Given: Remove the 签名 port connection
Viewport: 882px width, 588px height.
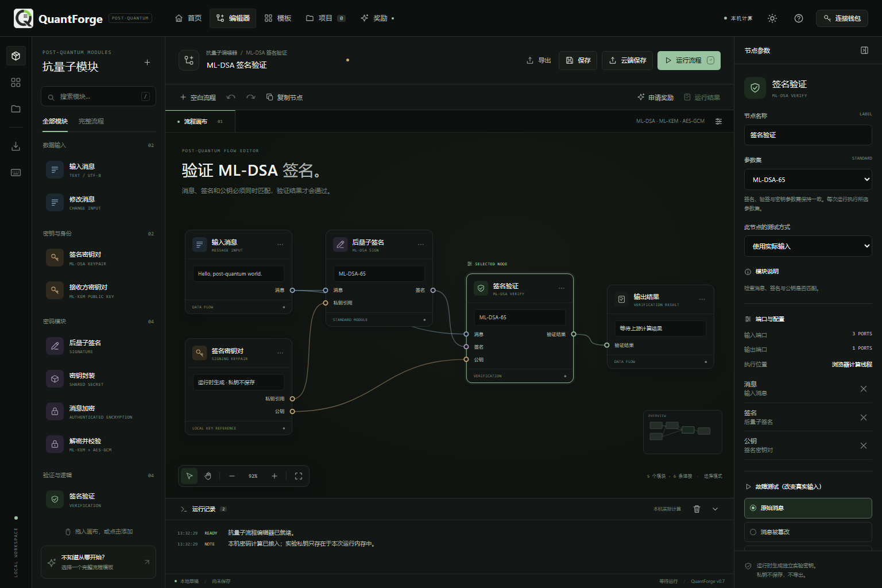Looking at the screenshot, I should 864,417.
